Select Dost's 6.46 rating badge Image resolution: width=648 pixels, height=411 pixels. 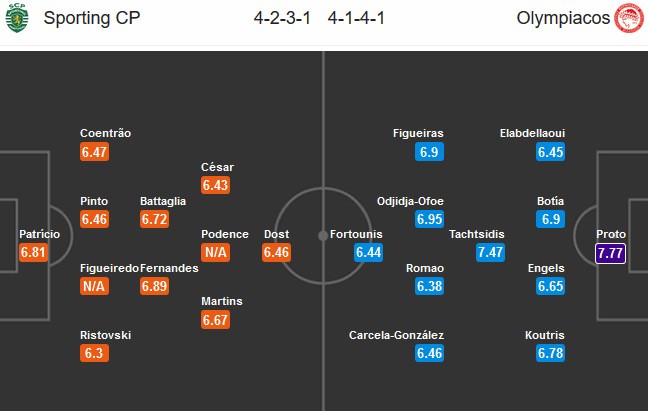(276, 252)
